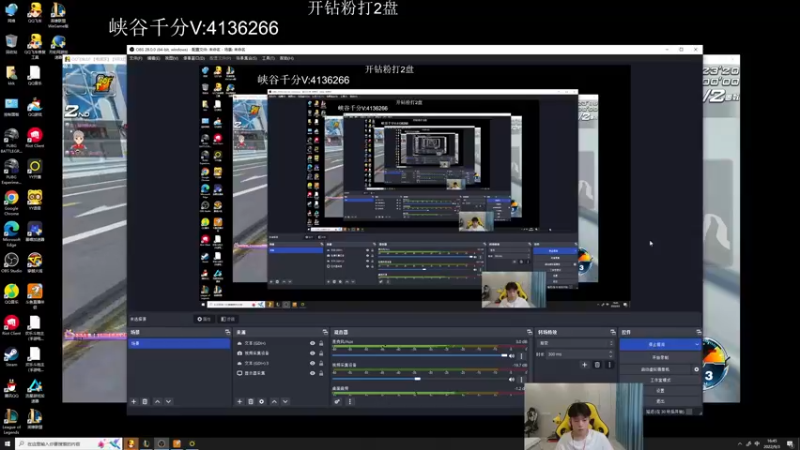The width and height of the screenshot is (800, 450).
Task: Open the 帮助(H) menu in OBS
Action: (287, 58)
